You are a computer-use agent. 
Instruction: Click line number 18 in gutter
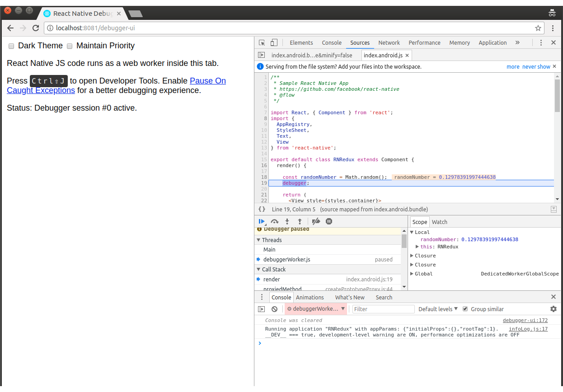[264, 177]
